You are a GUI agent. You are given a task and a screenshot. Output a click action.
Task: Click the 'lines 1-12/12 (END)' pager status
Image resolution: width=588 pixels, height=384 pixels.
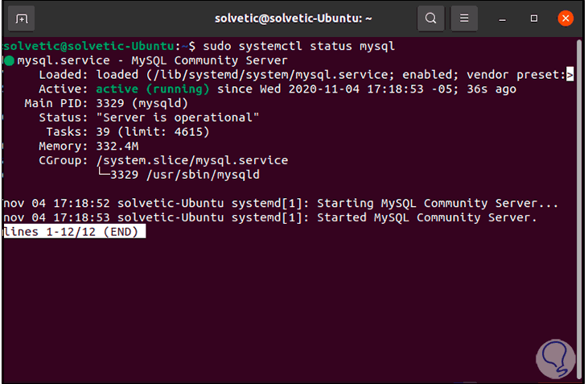tap(74, 232)
